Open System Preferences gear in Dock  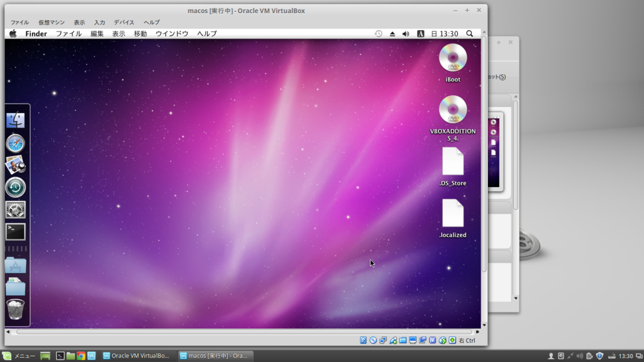[15, 210]
